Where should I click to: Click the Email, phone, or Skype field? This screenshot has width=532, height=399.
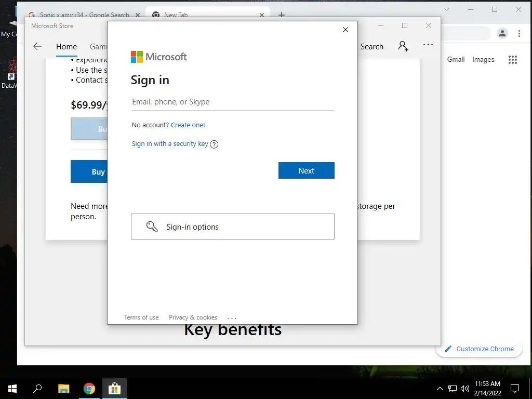coord(232,102)
